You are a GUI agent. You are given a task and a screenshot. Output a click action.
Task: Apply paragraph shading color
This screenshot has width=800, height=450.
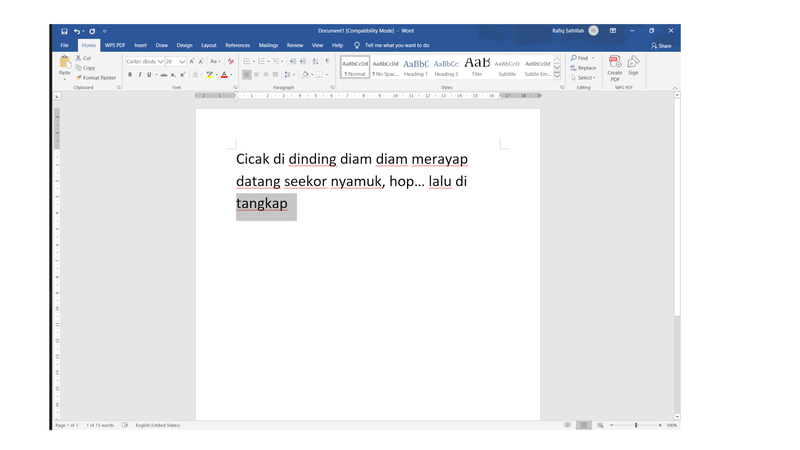[305, 75]
